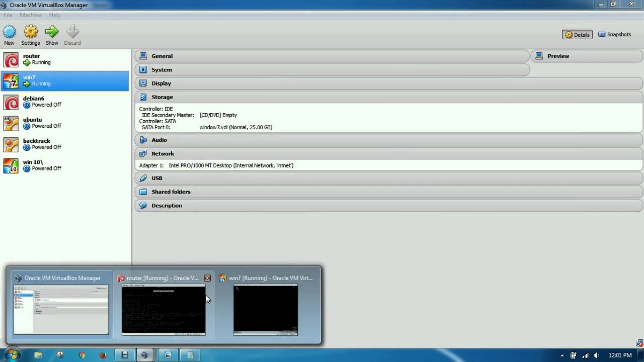Open the Windows Start menu
Viewport: 644px width, 362px height.
point(12,355)
